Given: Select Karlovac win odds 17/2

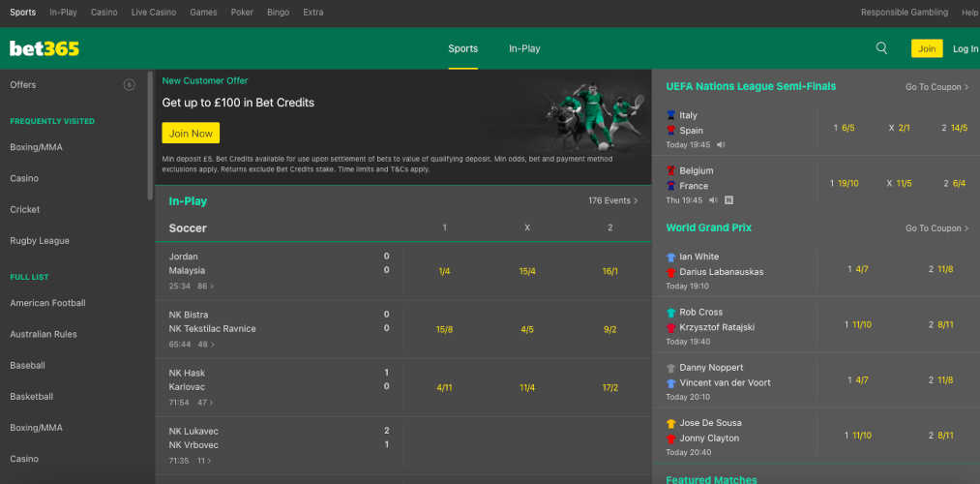Looking at the screenshot, I should (x=610, y=388).
